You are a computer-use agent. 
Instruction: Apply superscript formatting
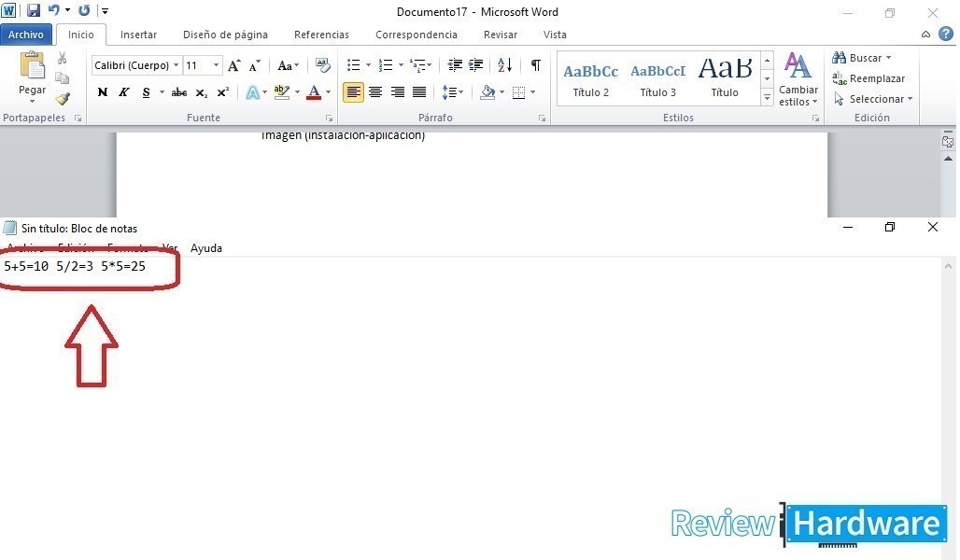tap(223, 92)
